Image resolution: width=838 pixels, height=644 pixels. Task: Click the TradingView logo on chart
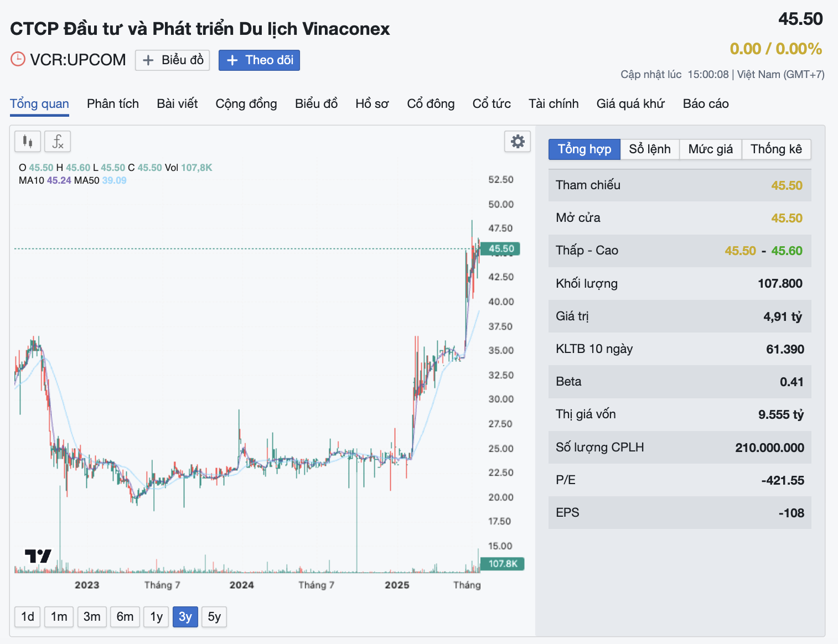(x=38, y=556)
